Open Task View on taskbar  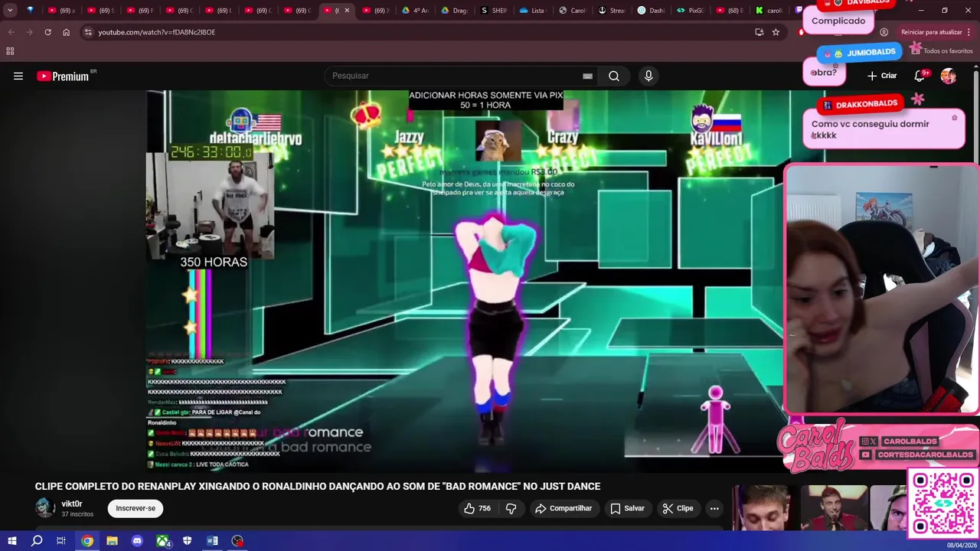click(x=61, y=541)
